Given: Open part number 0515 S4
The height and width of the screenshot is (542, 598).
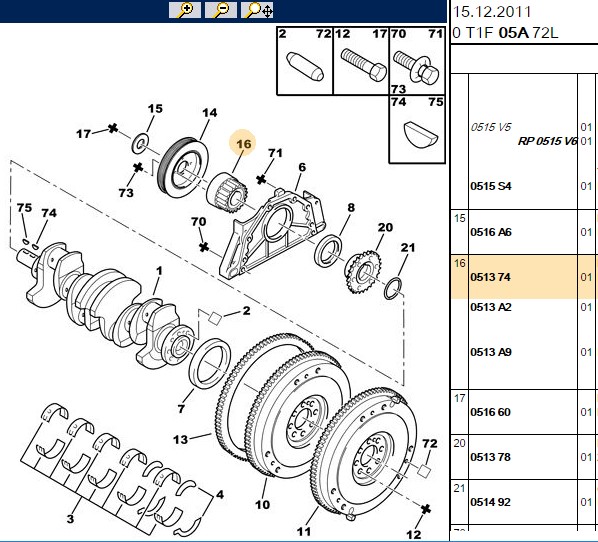Looking at the screenshot, I should pyautogui.click(x=491, y=186).
